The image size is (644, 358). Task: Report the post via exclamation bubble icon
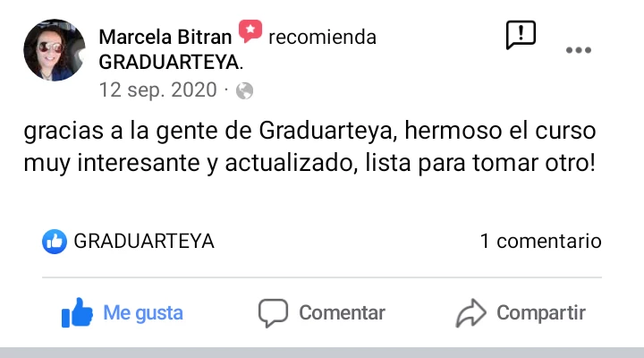coord(520,35)
